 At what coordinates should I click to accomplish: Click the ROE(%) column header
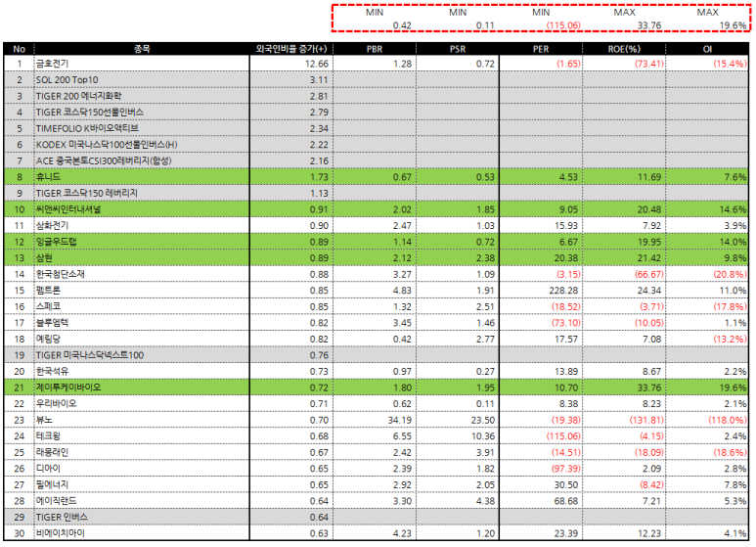pyautogui.click(x=624, y=49)
